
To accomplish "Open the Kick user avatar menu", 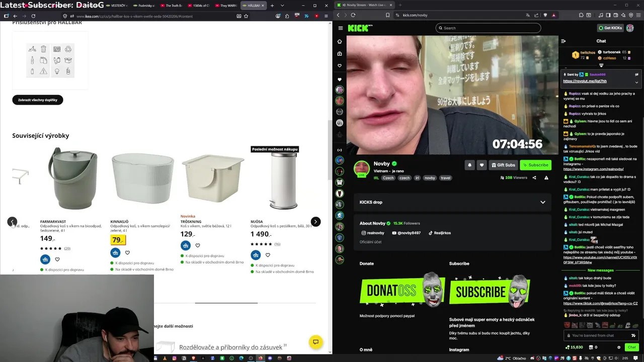I will click(x=630, y=28).
